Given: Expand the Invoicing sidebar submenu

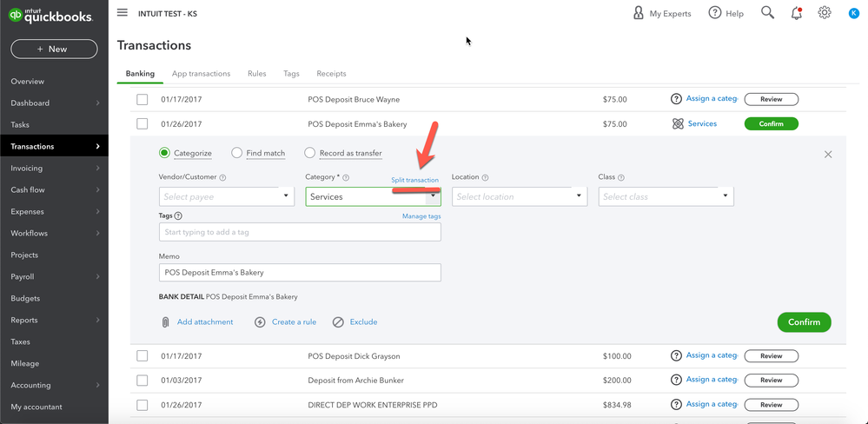Looking at the screenshot, I should pyautogui.click(x=98, y=169).
